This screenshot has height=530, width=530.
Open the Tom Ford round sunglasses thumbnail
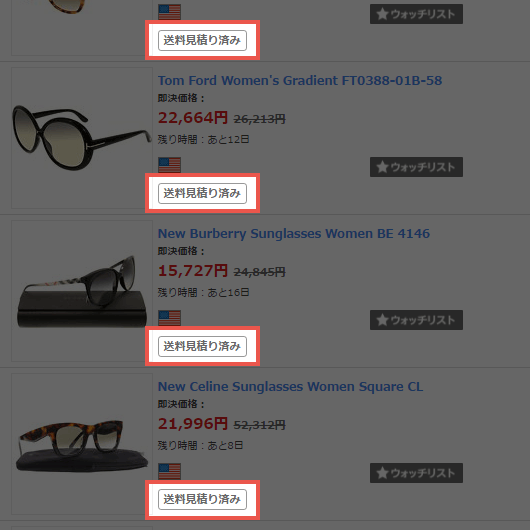(x=82, y=138)
